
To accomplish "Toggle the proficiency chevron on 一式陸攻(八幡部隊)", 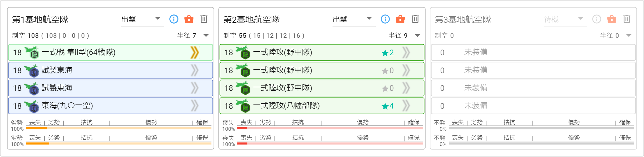I will click(406, 106).
